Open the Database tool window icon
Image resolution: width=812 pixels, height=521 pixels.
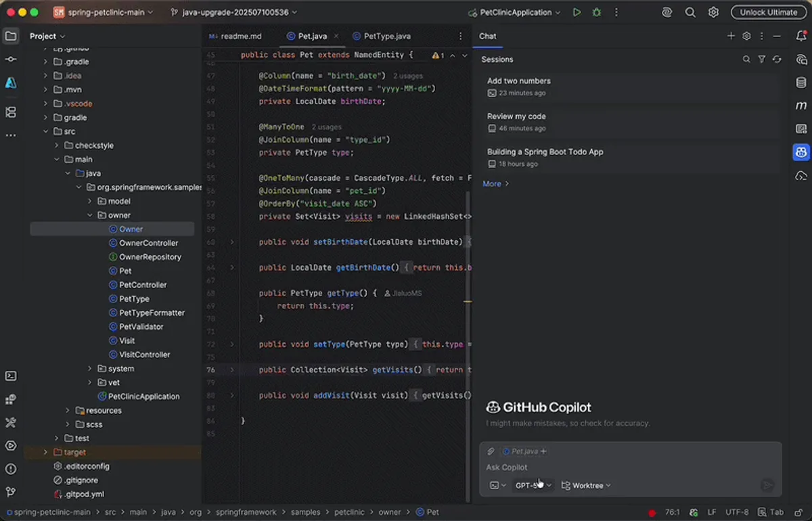click(x=801, y=83)
